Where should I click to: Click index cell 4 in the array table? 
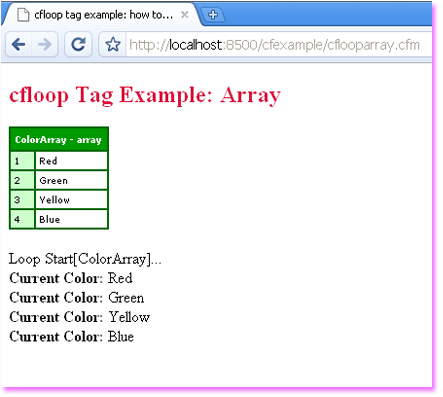[x=22, y=219]
